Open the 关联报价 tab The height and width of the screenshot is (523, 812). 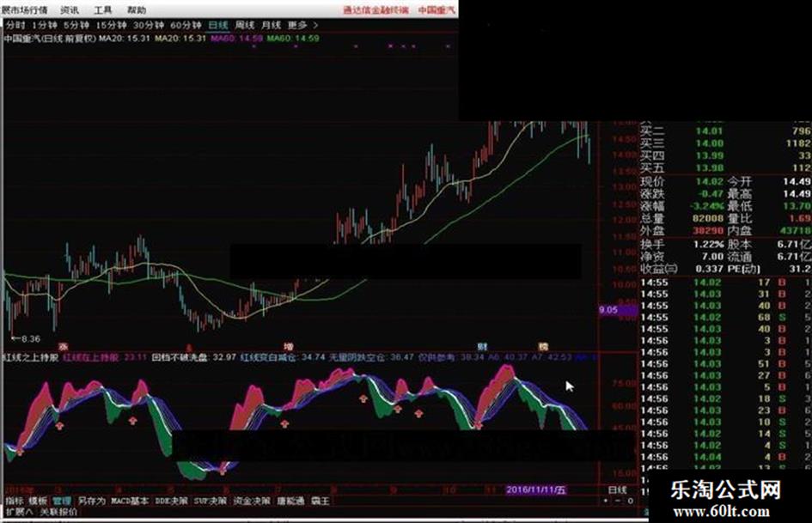coord(58,512)
